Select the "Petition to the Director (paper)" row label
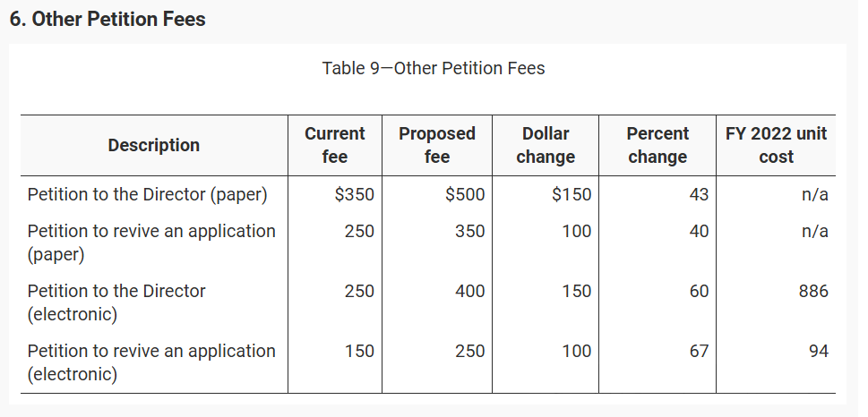The height and width of the screenshot is (417, 868). (x=147, y=194)
